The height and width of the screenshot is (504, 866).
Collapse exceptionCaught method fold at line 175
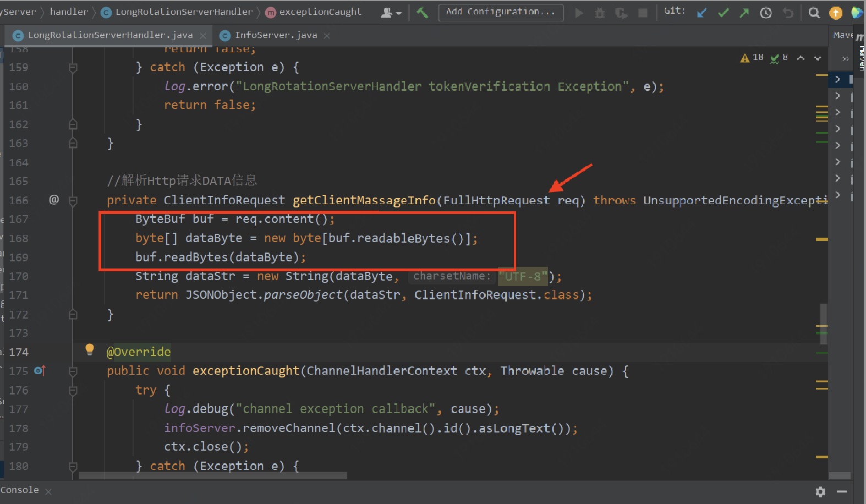[x=73, y=371]
